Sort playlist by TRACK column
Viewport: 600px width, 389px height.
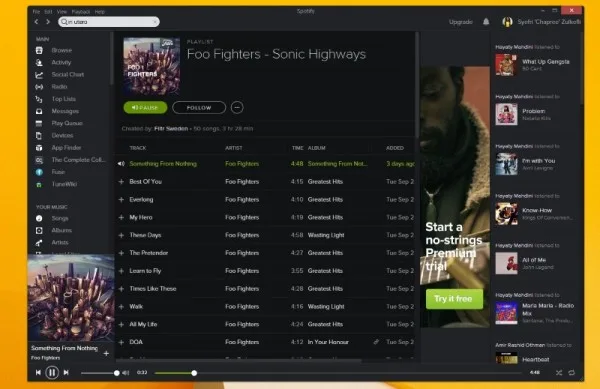[x=138, y=148]
